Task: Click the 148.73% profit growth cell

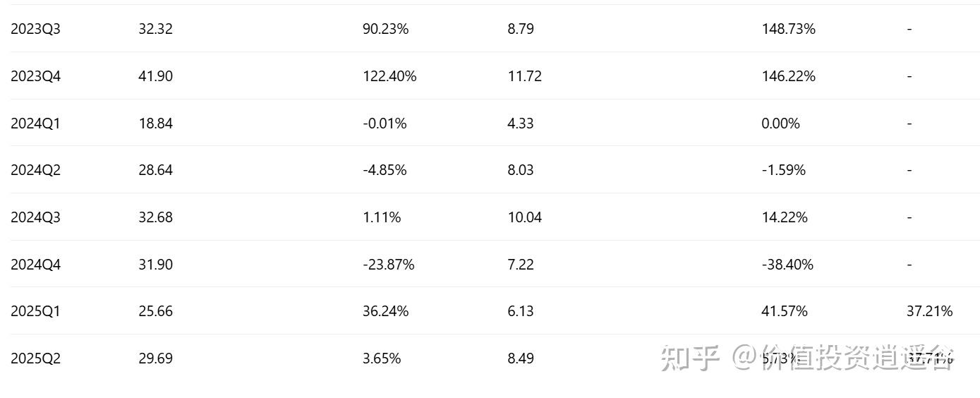Action: click(789, 29)
